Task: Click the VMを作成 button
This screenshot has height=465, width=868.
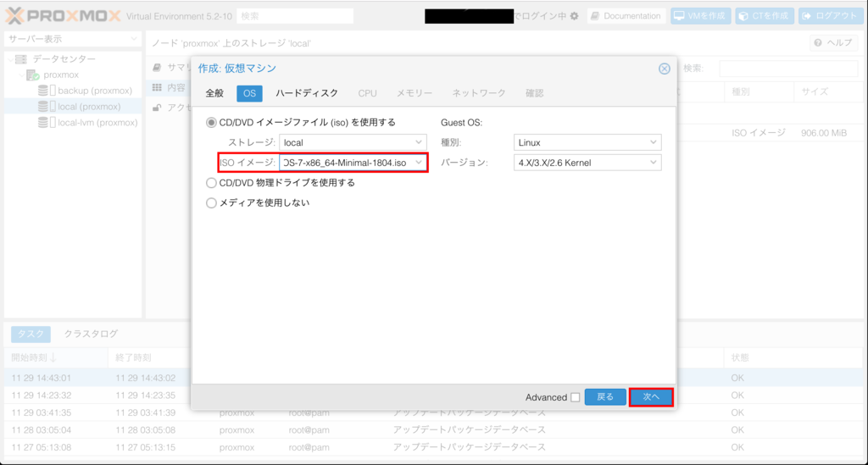Action: pyautogui.click(x=700, y=16)
